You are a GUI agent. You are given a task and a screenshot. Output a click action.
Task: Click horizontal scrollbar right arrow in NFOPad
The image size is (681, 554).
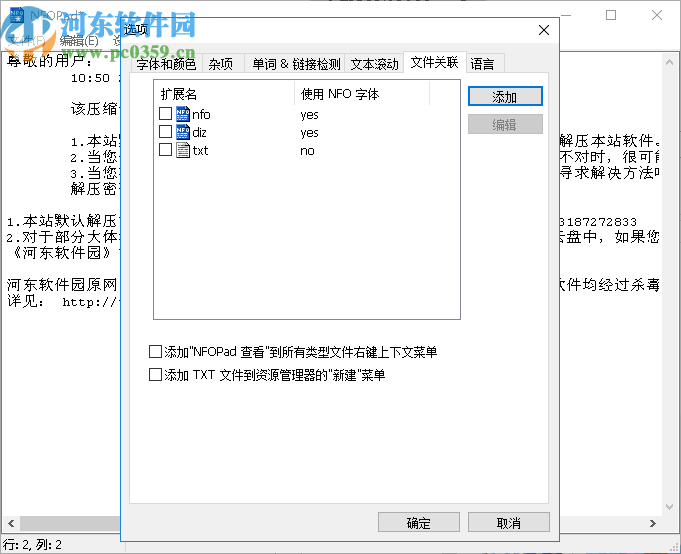653,523
